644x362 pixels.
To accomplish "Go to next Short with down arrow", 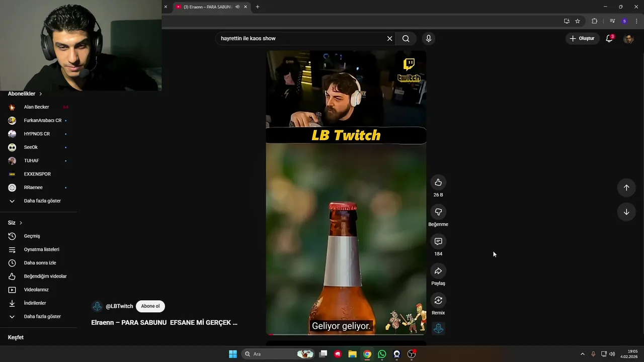I will coord(626,212).
